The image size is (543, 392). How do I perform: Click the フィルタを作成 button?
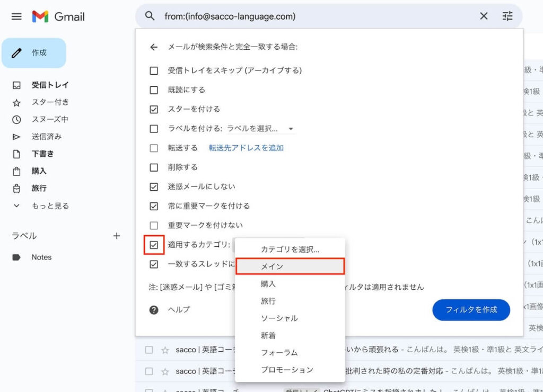tap(471, 309)
